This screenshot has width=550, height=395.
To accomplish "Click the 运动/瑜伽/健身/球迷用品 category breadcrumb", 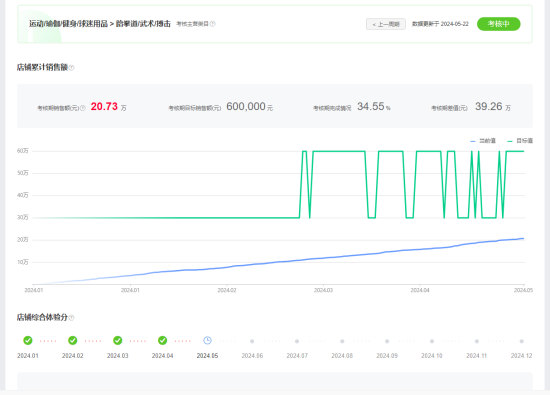I will click(68, 24).
